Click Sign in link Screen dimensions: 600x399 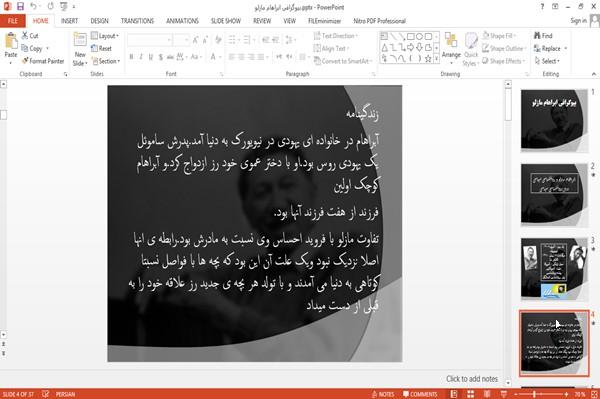click(x=578, y=21)
